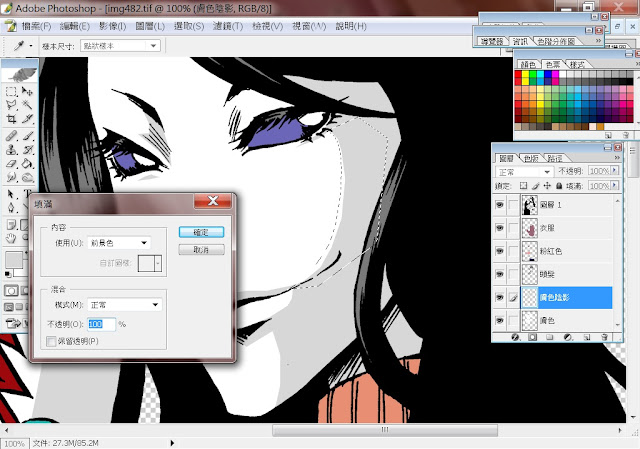Create a new layer set folder
Viewport: 640px width, 449px height.
(x=550, y=338)
